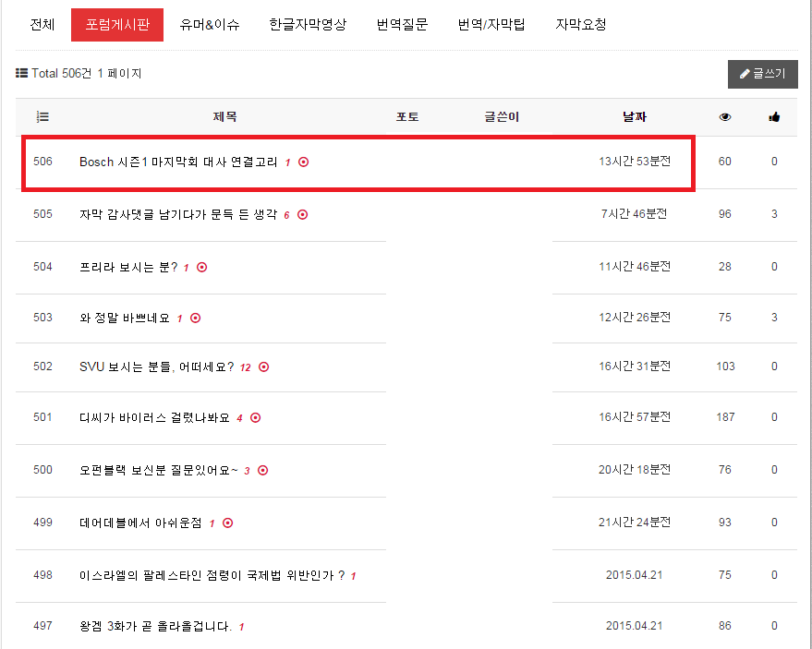Viewport: 812px width, 649px height.
Task: Open post 프리라 보시는 분?
Action: [x=128, y=267]
